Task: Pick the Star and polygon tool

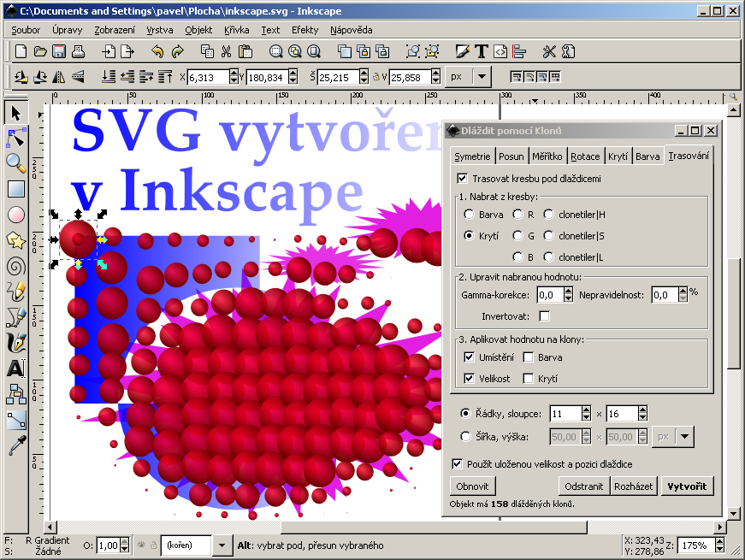Action: (16, 240)
